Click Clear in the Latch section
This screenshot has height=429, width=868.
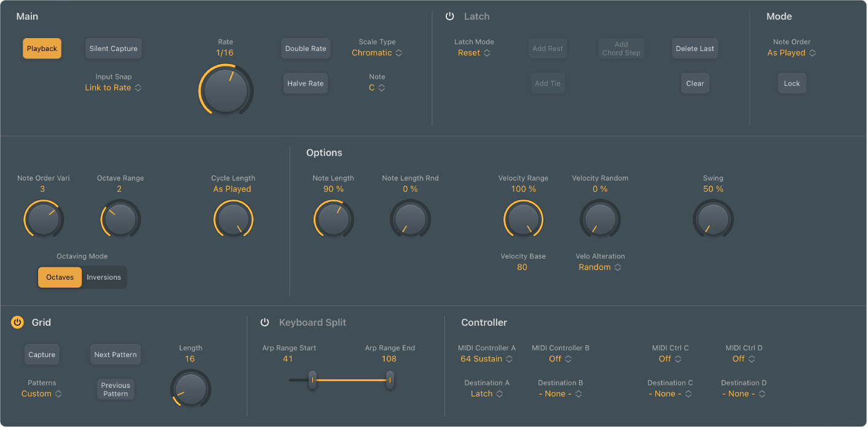point(695,83)
